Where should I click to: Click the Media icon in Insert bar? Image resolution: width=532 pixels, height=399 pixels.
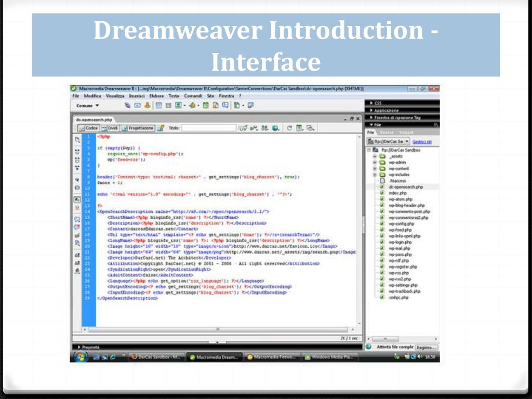coord(192,105)
